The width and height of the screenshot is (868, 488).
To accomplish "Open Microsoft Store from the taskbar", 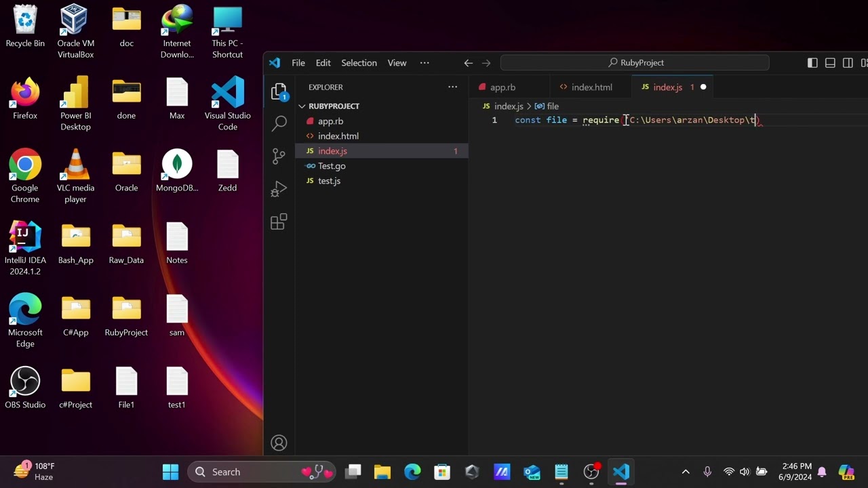I will pyautogui.click(x=442, y=472).
